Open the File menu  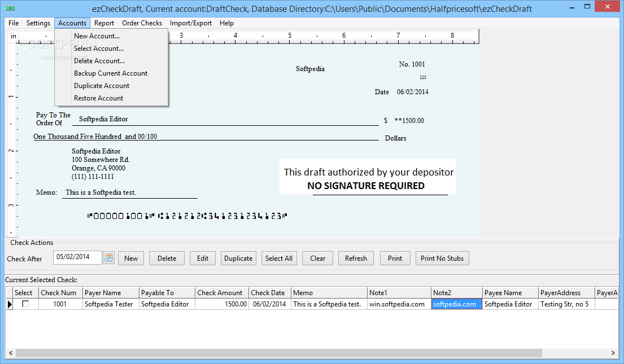point(14,23)
